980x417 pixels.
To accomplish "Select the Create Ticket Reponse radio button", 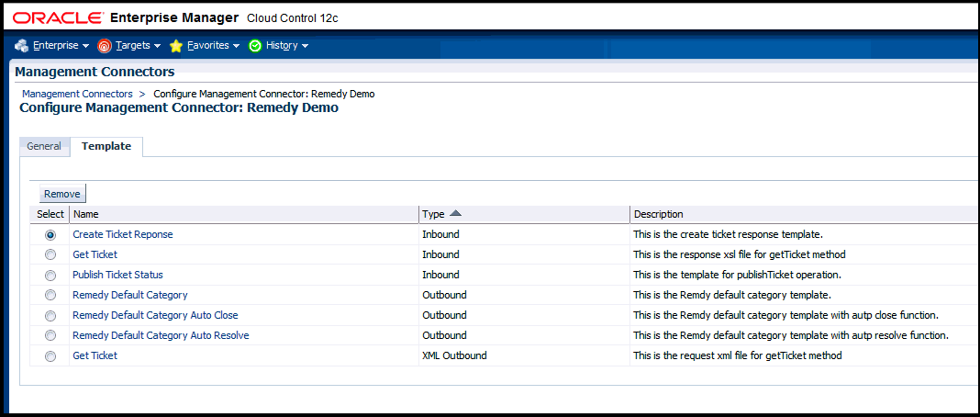I will point(50,234).
